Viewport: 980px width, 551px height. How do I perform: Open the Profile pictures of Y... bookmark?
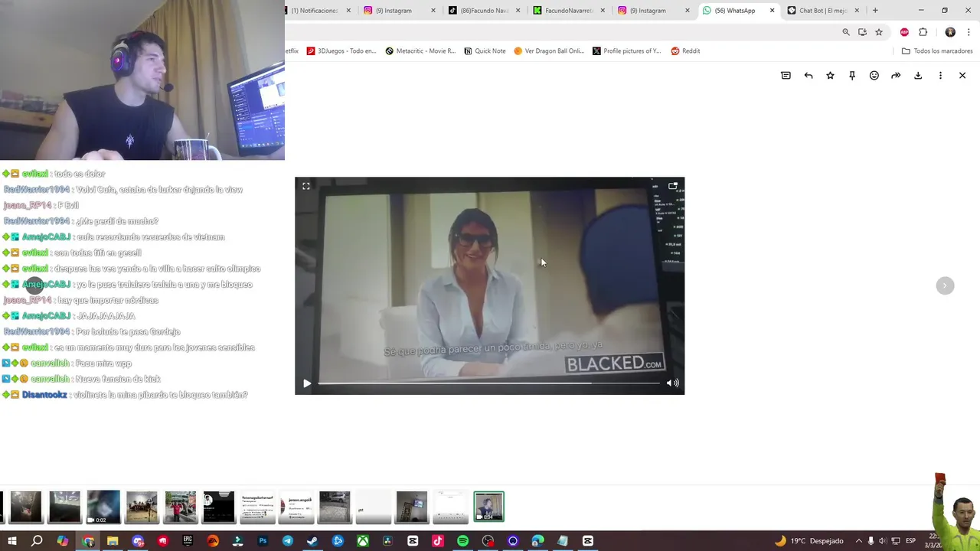coord(626,51)
